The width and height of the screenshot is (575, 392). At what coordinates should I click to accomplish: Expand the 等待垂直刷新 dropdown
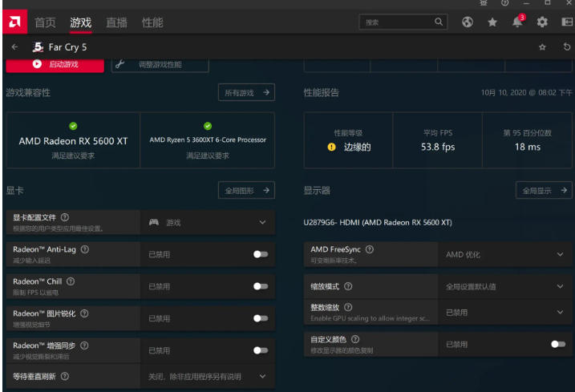208,376
